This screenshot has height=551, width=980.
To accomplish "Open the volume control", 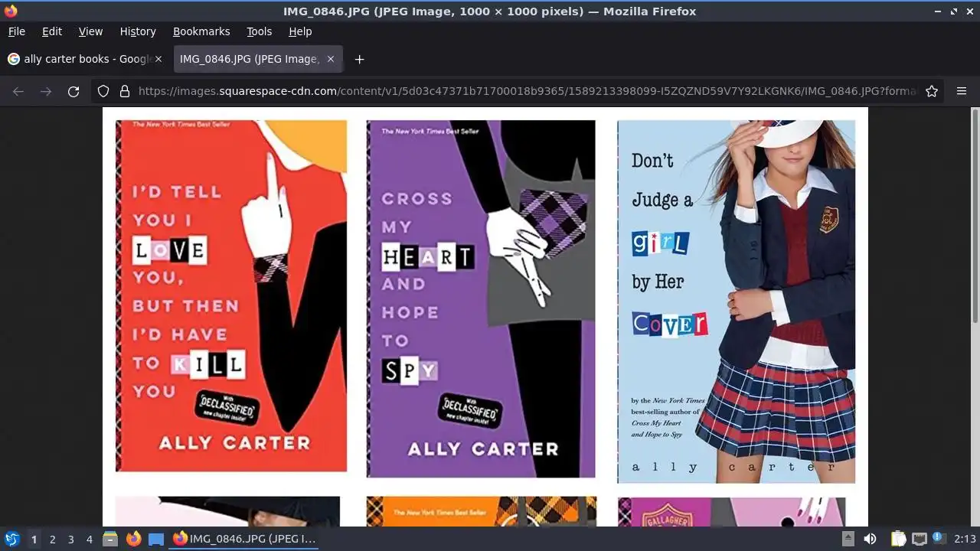I will click(871, 539).
